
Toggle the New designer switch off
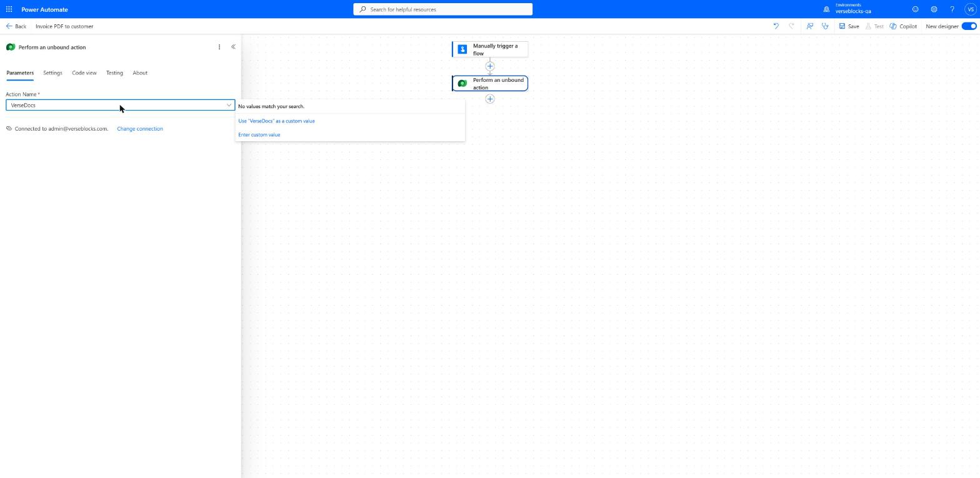click(x=969, y=26)
